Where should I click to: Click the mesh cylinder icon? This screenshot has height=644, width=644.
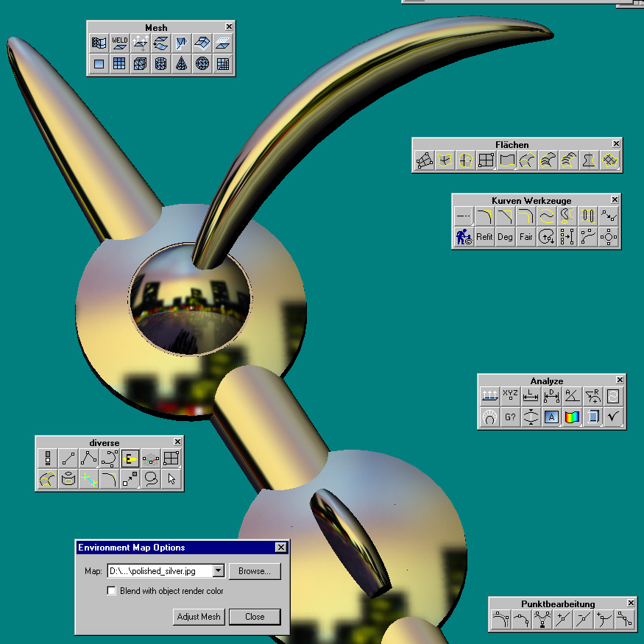[x=160, y=63]
